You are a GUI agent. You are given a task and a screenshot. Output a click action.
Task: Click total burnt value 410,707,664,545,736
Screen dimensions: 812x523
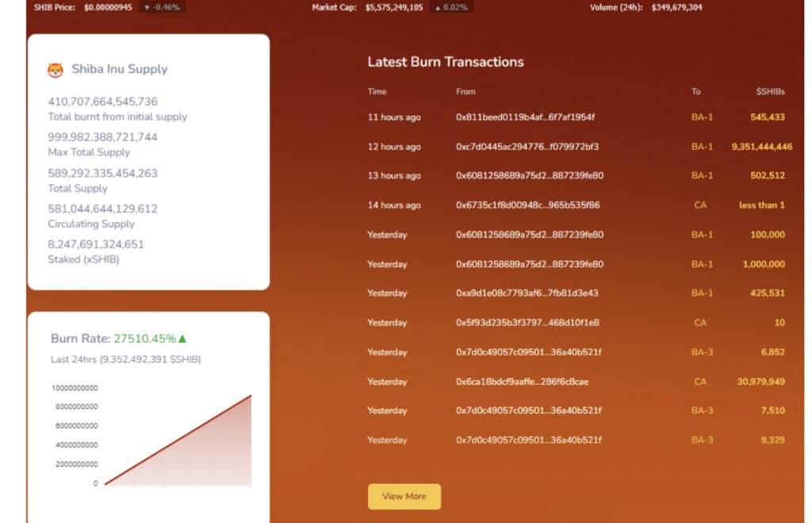(102, 102)
